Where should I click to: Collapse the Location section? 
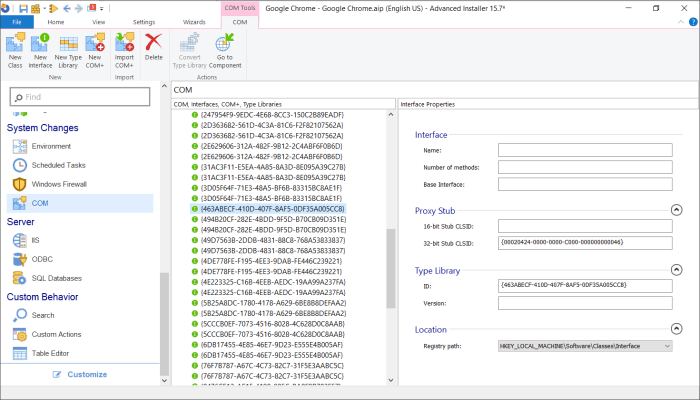pyautogui.click(x=676, y=329)
